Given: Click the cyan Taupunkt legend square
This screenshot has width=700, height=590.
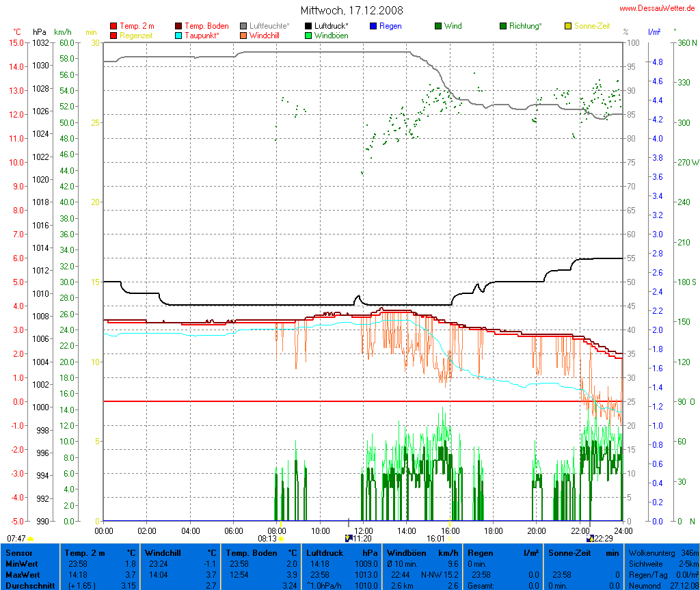Looking at the screenshot, I should pyautogui.click(x=178, y=35).
